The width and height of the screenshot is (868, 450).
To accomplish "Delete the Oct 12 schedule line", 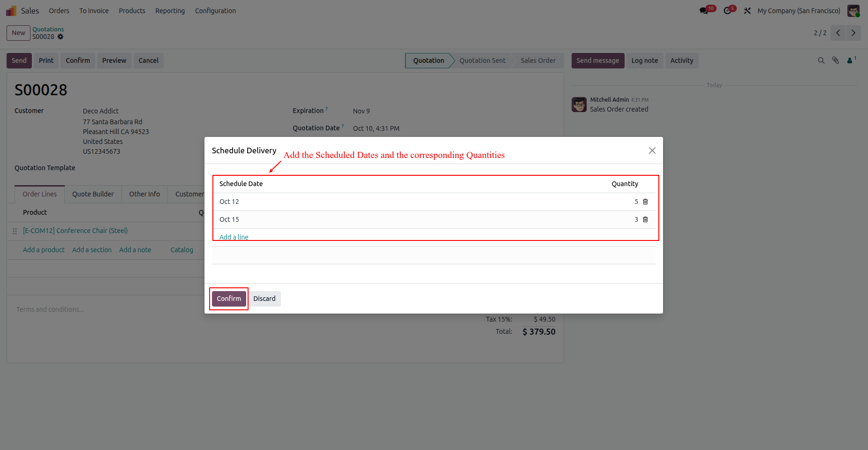I will coord(645,202).
